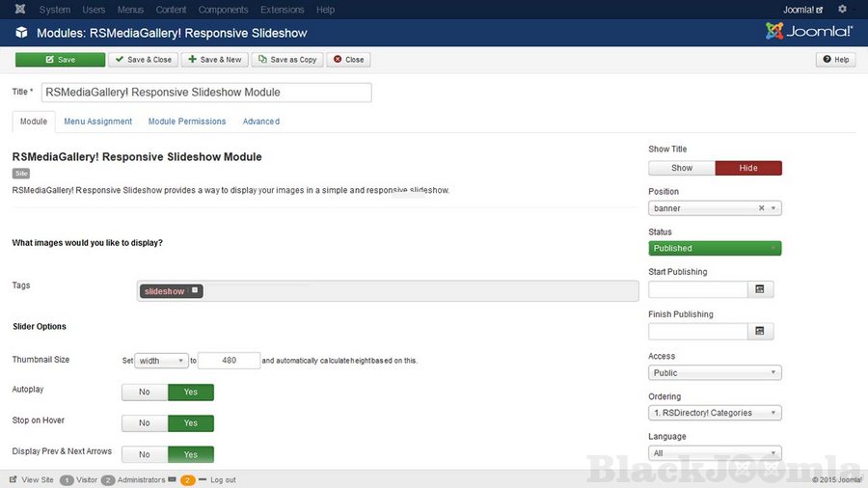
Task: Open the Status Published dropdown
Action: pyautogui.click(x=715, y=249)
